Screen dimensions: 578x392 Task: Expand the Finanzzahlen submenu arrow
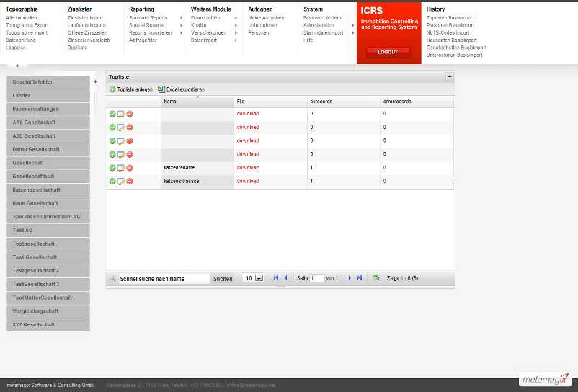click(236, 18)
